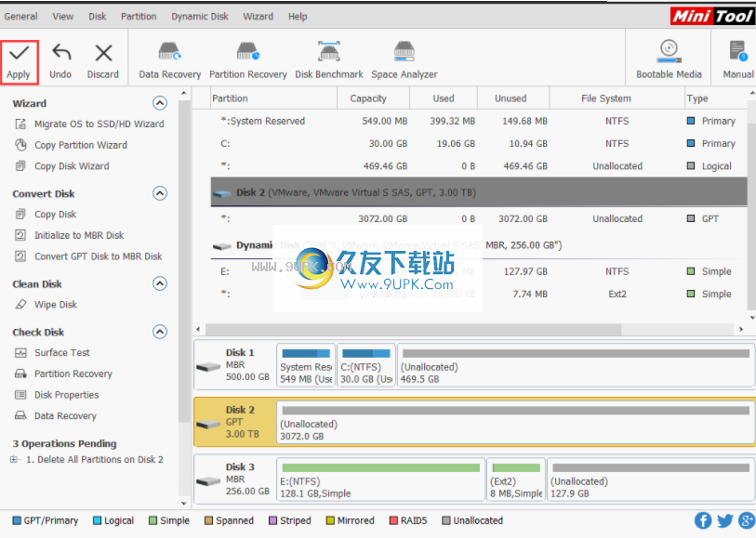
Task: Click the partition list horizontal scrollbar
Action: pyautogui.click(x=413, y=330)
